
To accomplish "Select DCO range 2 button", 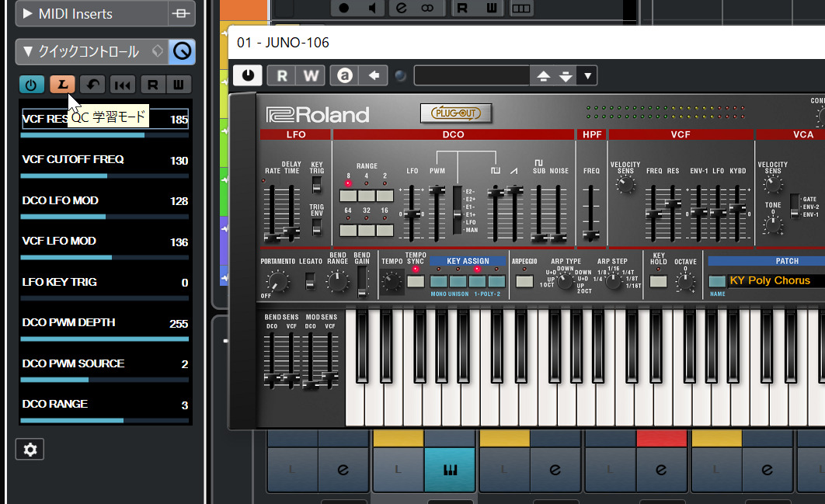I will (x=385, y=196).
